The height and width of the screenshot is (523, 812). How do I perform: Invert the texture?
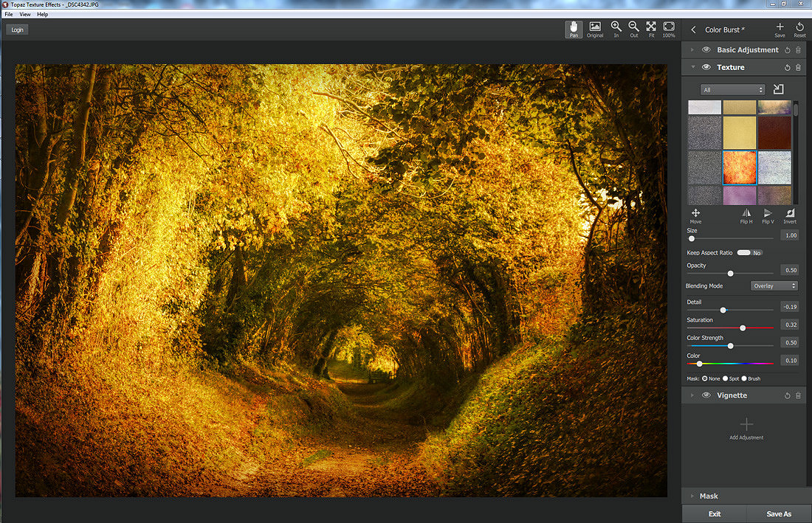tap(790, 216)
